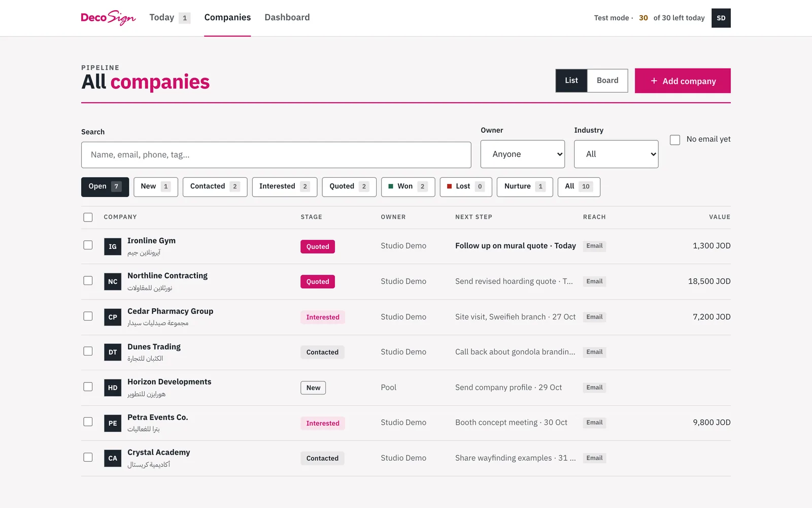Filter by Quoted stage chip
The image size is (812, 508).
pyautogui.click(x=349, y=186)
